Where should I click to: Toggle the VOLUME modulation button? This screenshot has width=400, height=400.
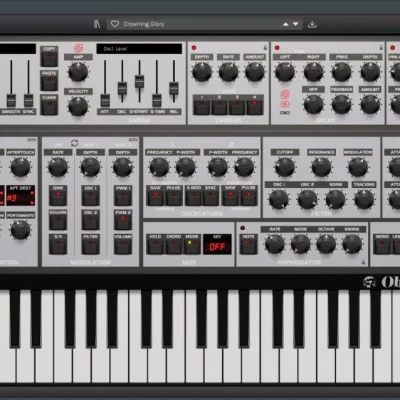coord(123,244)
